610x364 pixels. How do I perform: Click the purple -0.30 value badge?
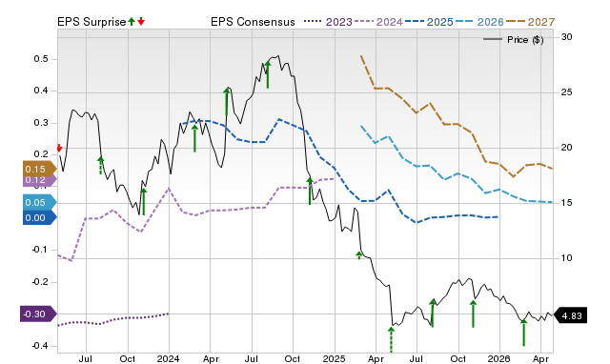pos(38,313)
